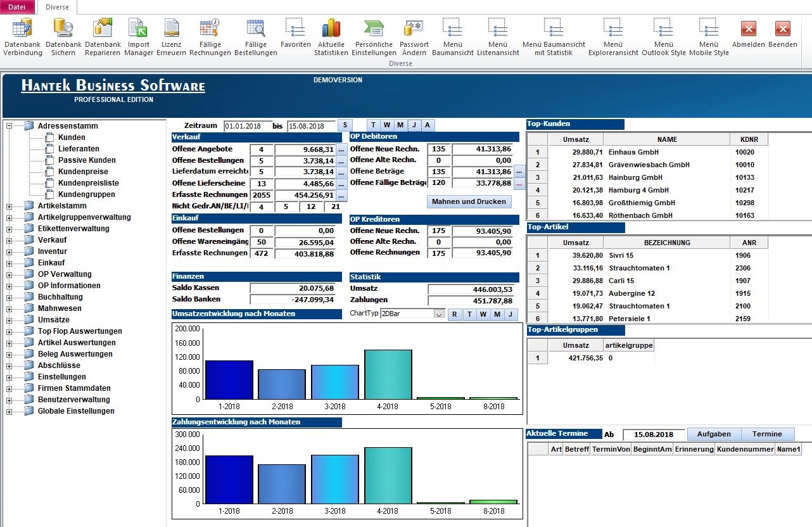Select Passive Kunden in the tree
Viewport: 812px width, 527px height.
[87, 160]
